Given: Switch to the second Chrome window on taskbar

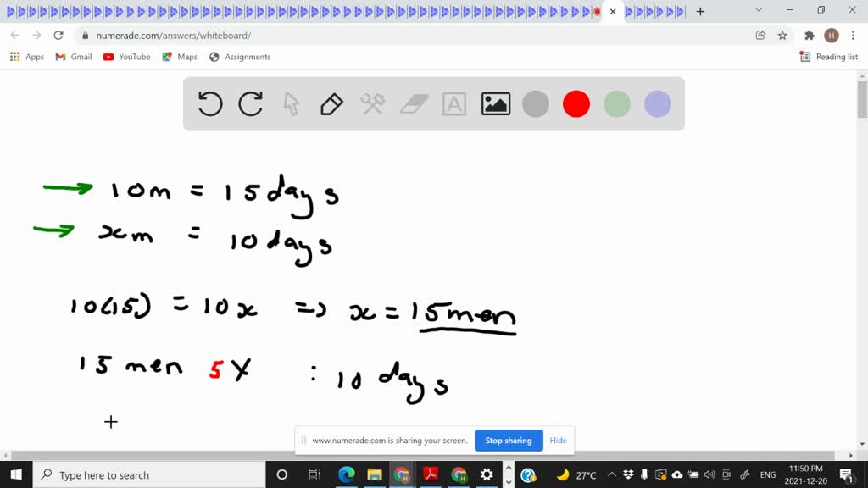Looking at the screenshot, I should (x=459, y=474).
